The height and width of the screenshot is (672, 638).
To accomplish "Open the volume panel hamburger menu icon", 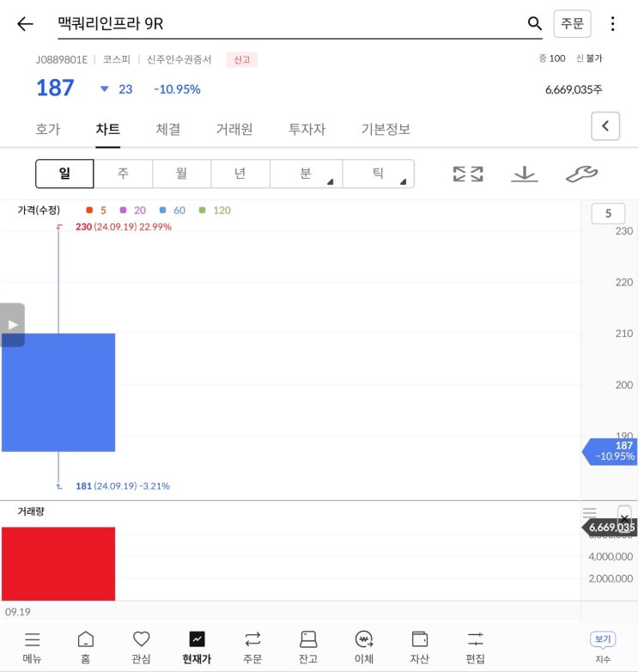I will tap(590, 512).
